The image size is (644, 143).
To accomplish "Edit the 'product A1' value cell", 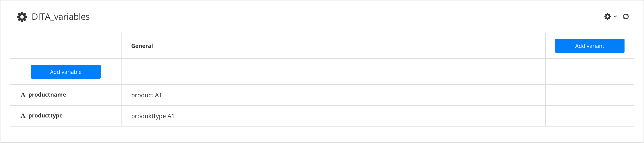I will 147,95.
